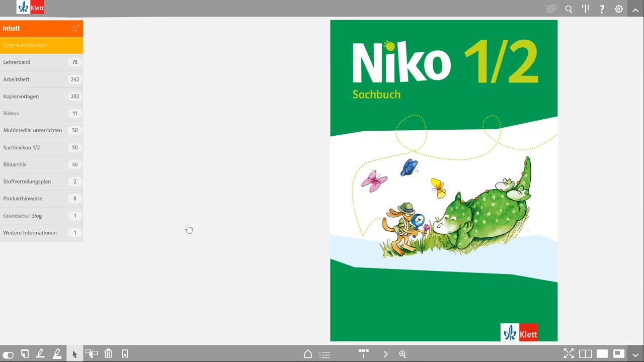644x362 pixels.
Task: Open the Kopiervorlagen section
Action: click(x=41, y=97)
